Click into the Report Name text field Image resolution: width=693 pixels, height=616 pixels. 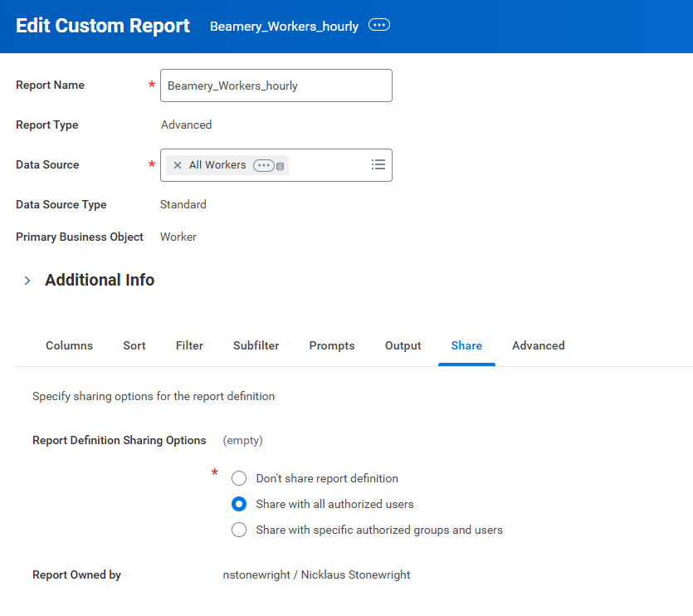click(276, 86)
